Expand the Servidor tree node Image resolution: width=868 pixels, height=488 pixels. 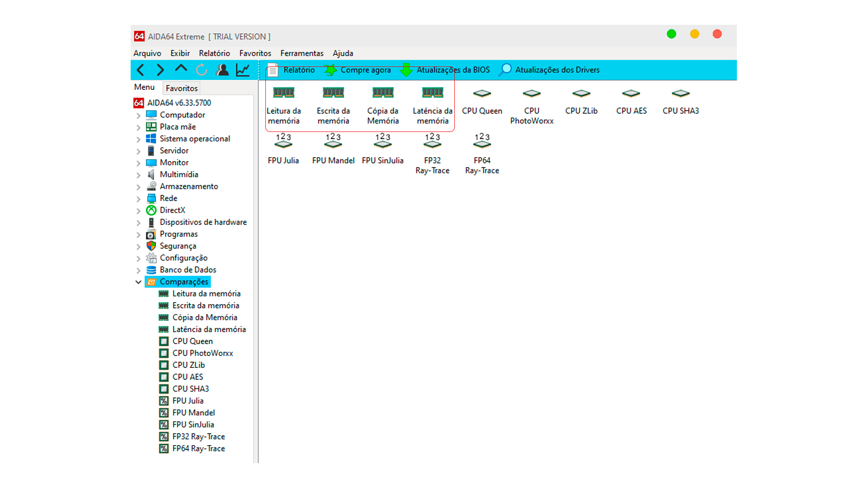point(138,151)
